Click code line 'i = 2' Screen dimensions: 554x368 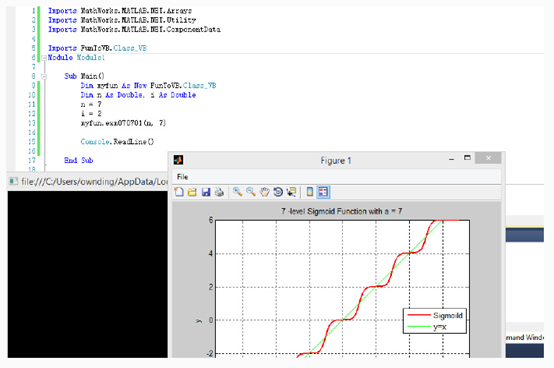coord(91,113)
